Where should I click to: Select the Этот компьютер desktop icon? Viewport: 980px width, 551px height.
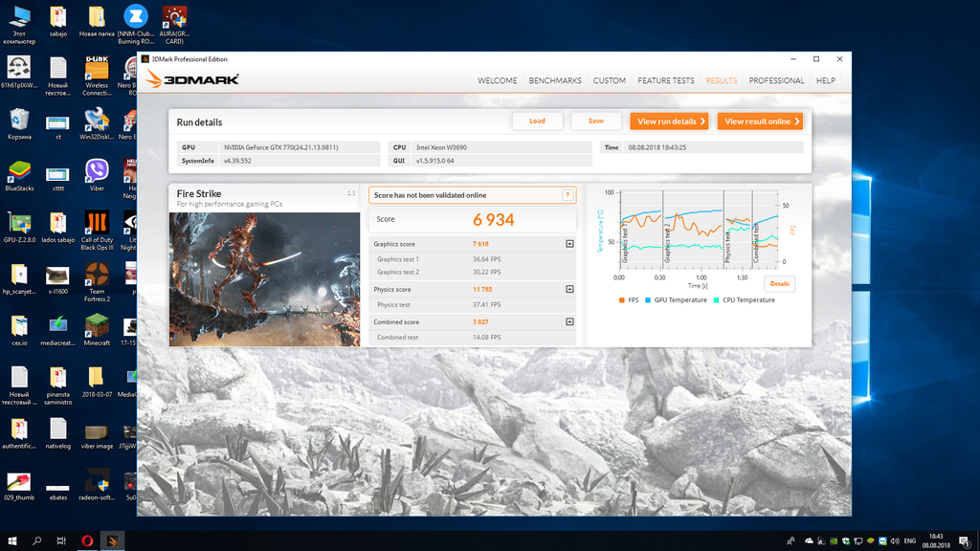click(x=19, y=25)
